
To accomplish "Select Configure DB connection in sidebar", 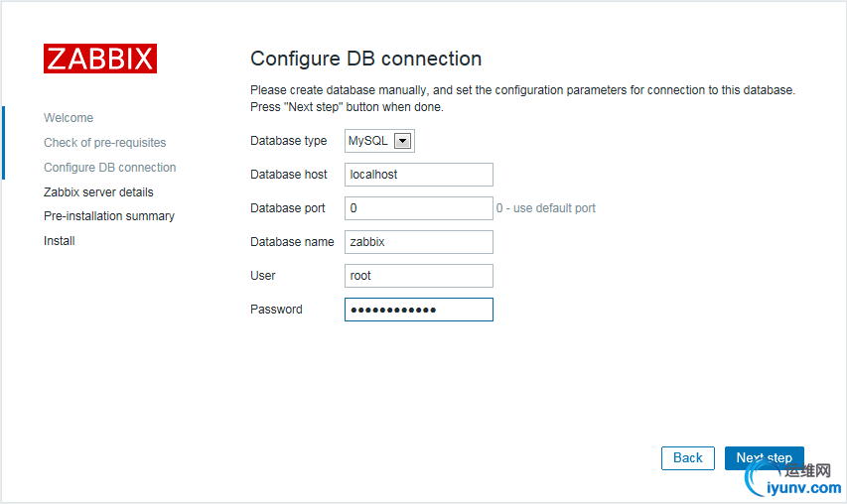I will (x=109, y=168).
